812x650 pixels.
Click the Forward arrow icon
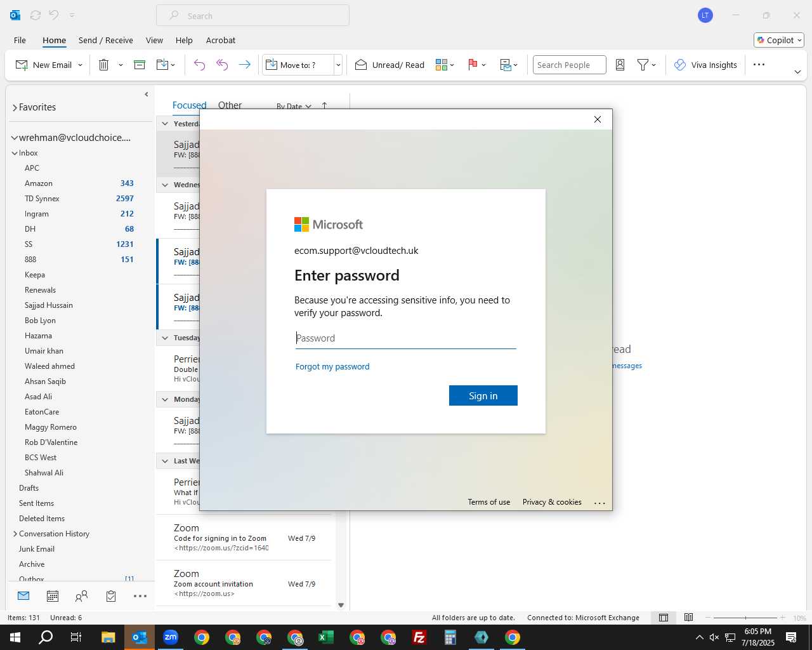click(244, 65)
